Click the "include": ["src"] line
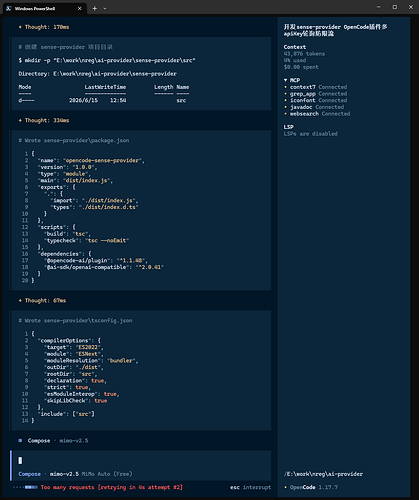Screen dimensions: 419x500 [66, 414]
